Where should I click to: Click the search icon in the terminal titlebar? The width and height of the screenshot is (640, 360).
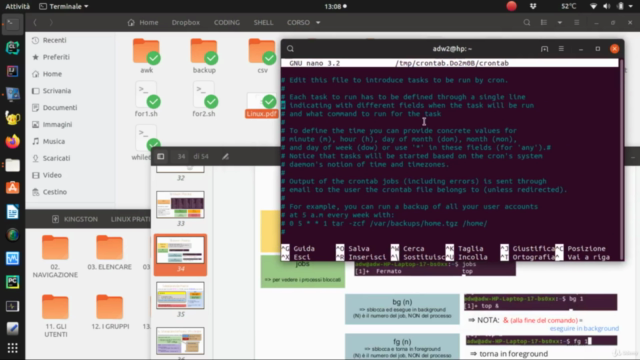(290, 49)
